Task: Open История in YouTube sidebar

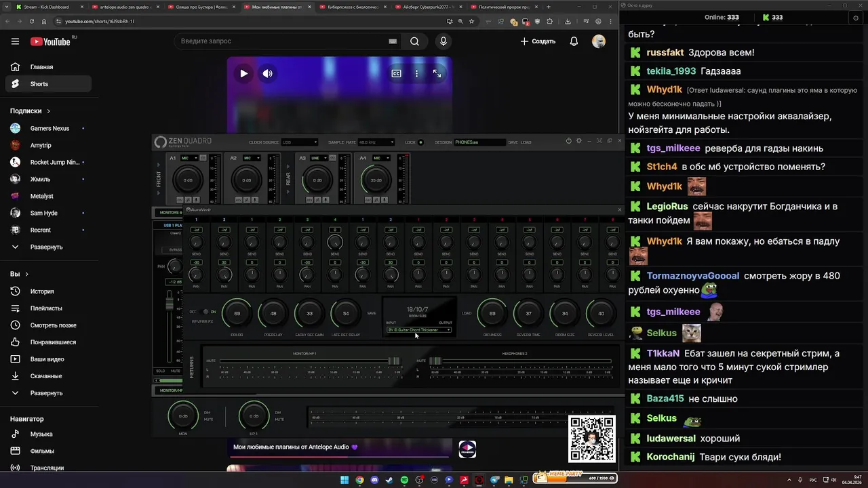Action: (x=47, y=291)
